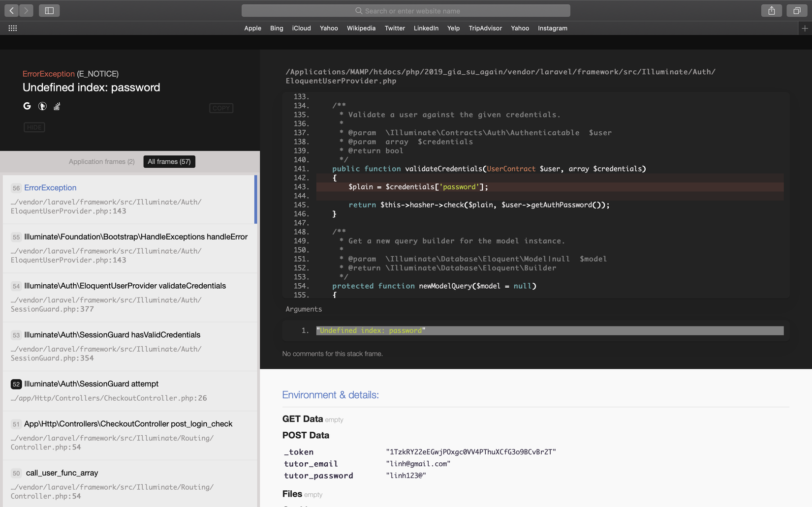Viewport: 812px width, 507px height.
Task: Click the frames list scrollbar
Action: [256, 199]
